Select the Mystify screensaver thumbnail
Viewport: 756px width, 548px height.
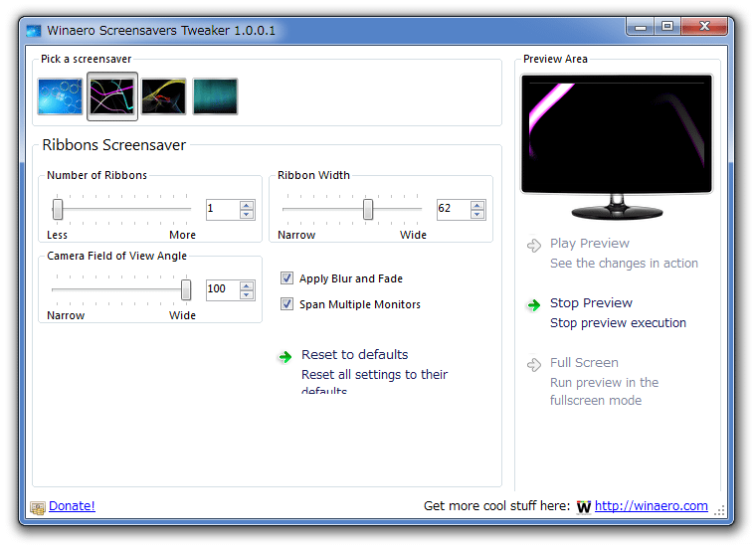coord(164,96)
